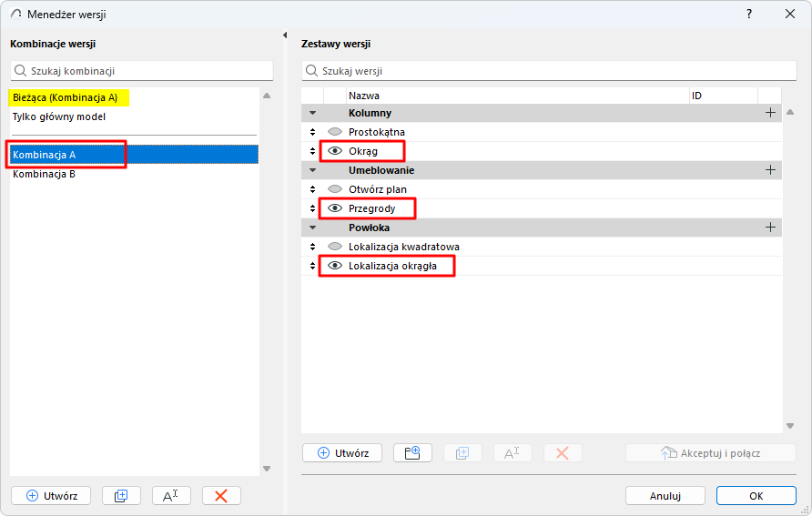Collapse the Powłoka group
Viewport: 812px width, 516px height.
(x=312, y=228)
